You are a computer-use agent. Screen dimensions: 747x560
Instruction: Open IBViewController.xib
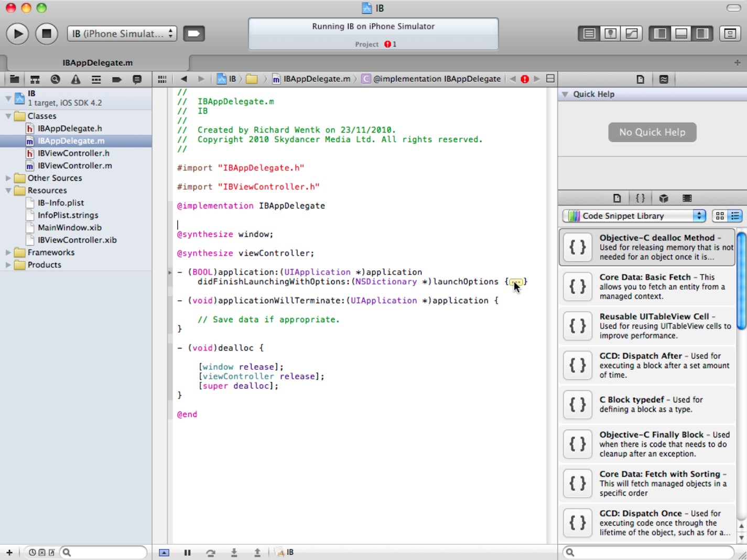(x=76, y=240)
